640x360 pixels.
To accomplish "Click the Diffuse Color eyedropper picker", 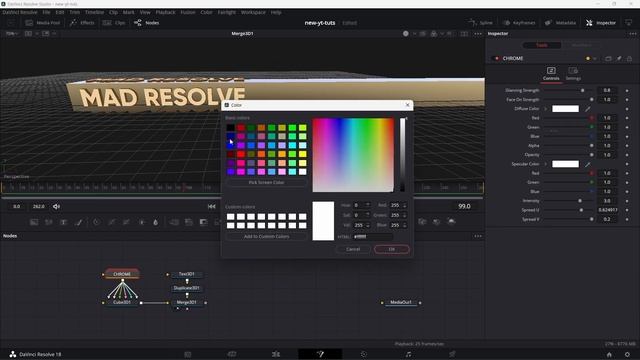I will point(587,109).
